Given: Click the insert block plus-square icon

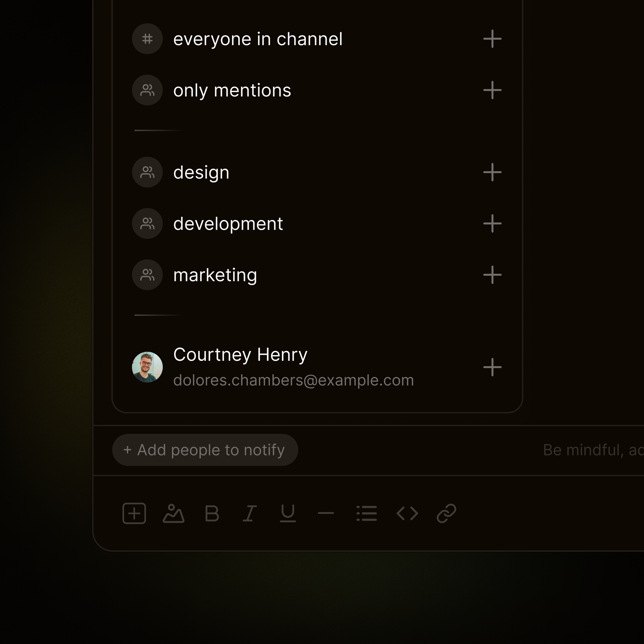Looking at the screenshot, I should click(x=134, y=513).
